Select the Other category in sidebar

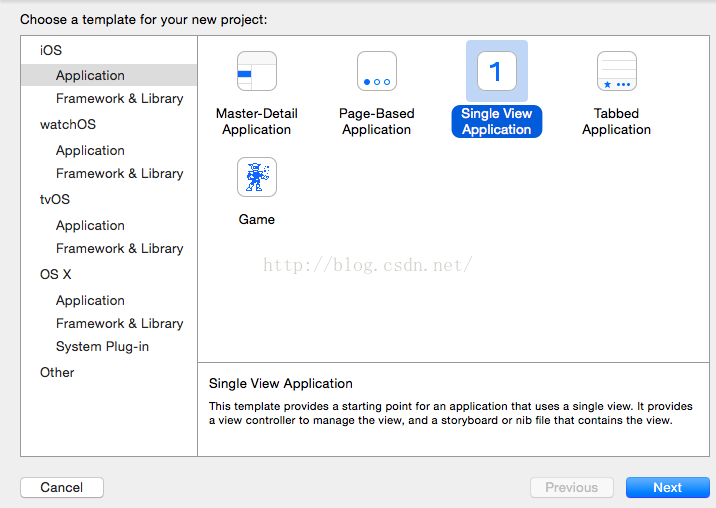57,372
